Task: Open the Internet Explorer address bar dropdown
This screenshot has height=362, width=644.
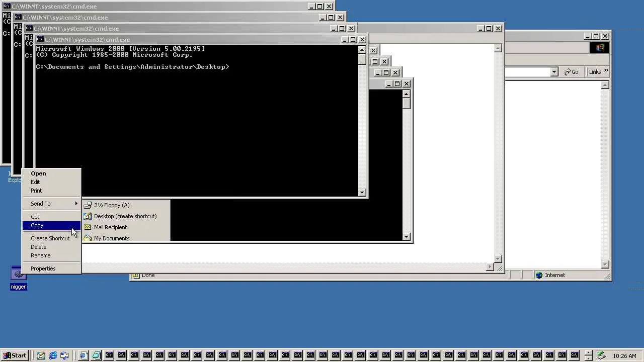Action: pos(554,72)
